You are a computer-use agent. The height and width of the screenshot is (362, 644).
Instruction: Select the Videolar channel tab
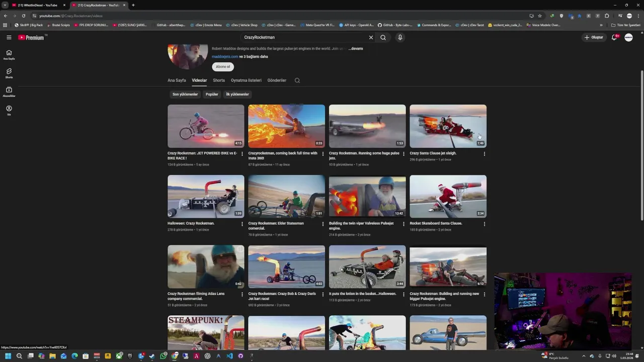(x=199, y=80)
